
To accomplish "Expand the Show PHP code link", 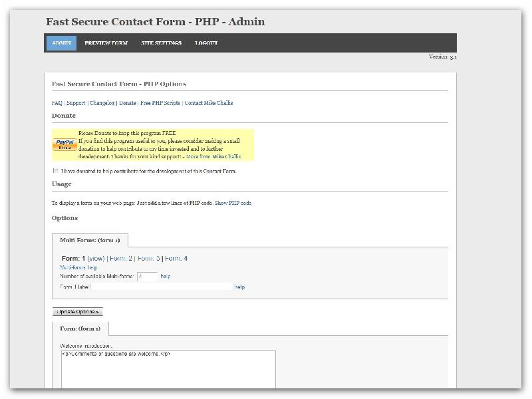I will click(233, 203).
